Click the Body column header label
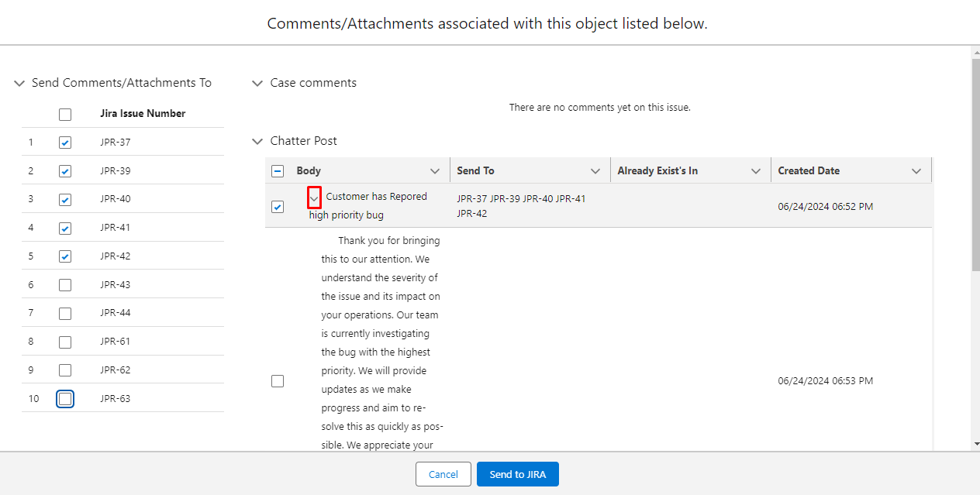This screenshot has width=980, height=495. tap(309, 171)
